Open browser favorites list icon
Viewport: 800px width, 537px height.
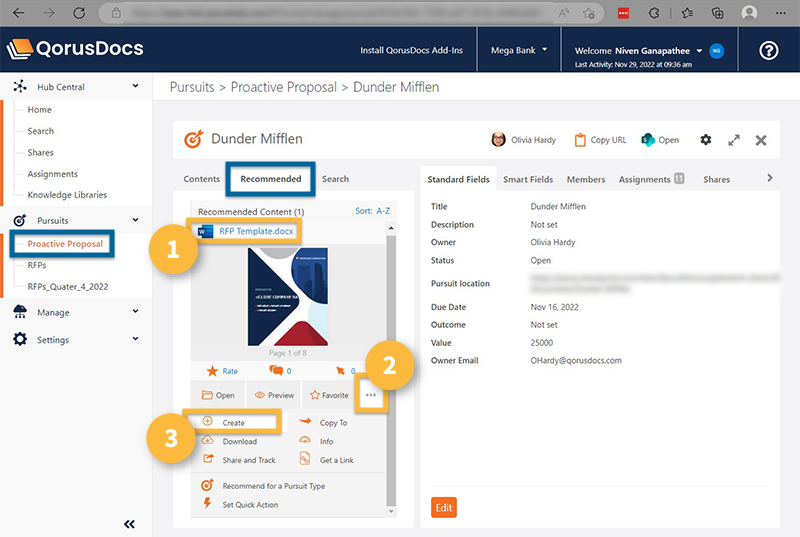(687, 13)
